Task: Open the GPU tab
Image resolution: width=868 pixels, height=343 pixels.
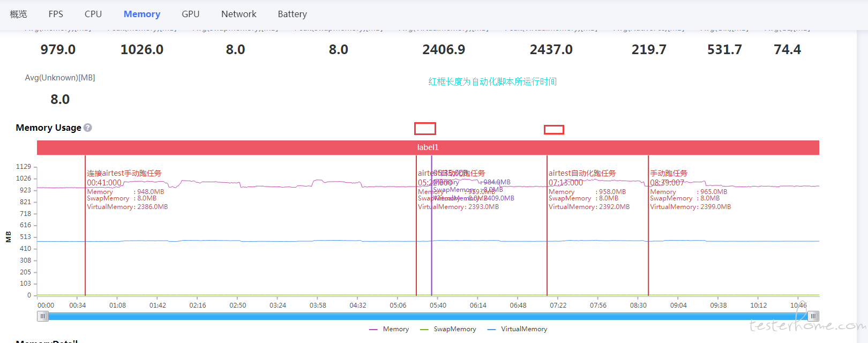Action: pos(191,14)
